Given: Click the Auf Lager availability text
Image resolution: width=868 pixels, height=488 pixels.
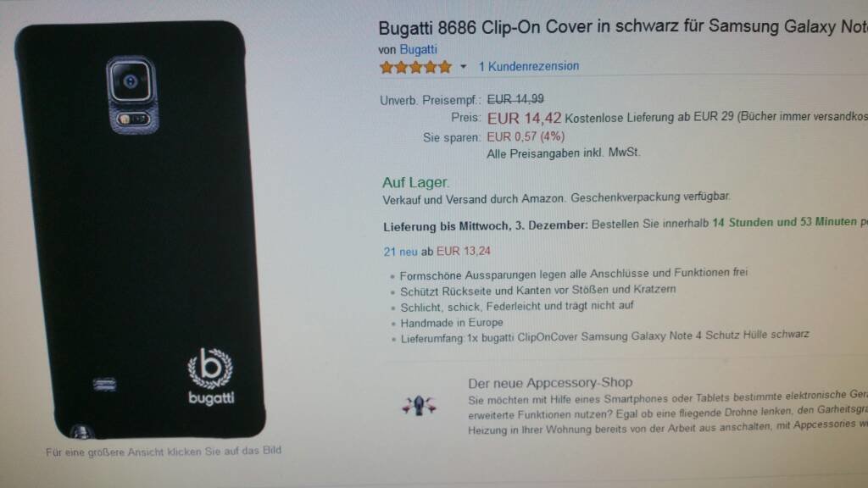Looking at the screenshot, I should pos(415,183).
